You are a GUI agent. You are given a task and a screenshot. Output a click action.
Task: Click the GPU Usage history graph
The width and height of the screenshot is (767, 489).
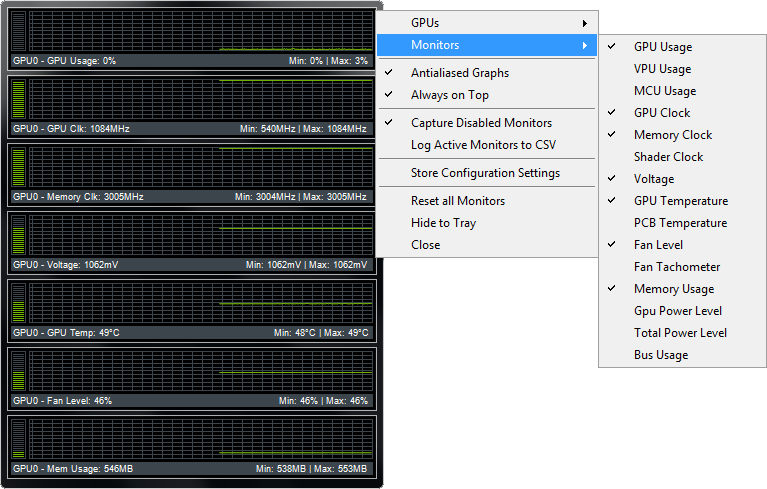[201, 31]
